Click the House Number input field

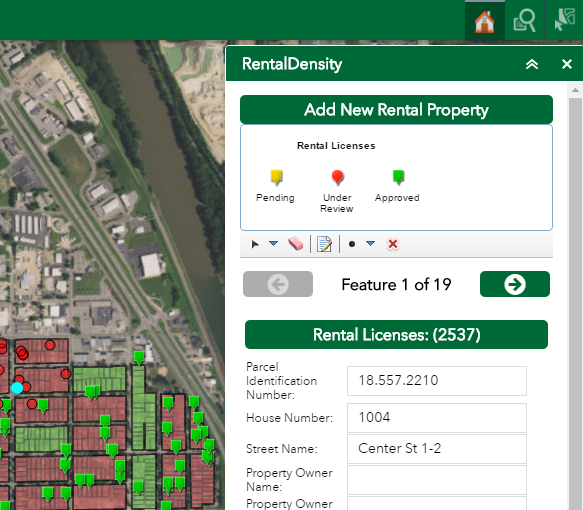point(437,417)
